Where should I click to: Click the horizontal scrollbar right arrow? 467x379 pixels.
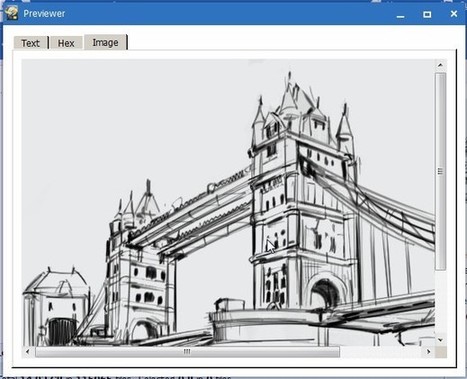point(429,352)
